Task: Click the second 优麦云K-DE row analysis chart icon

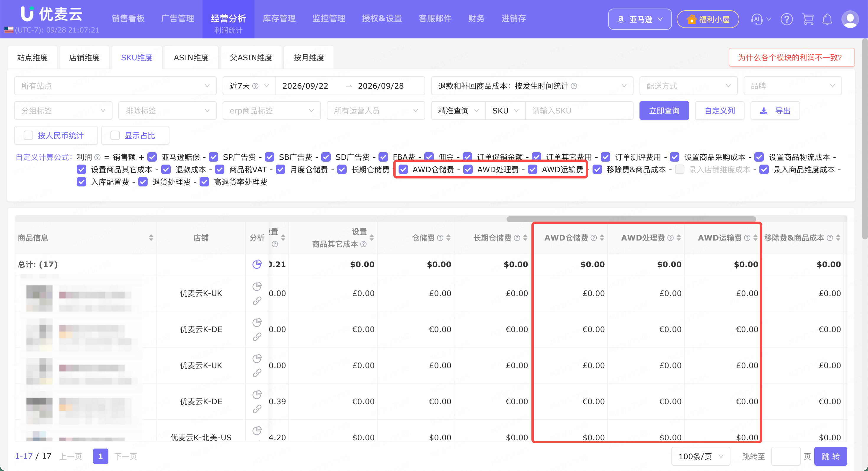Action: pos(257,394)
